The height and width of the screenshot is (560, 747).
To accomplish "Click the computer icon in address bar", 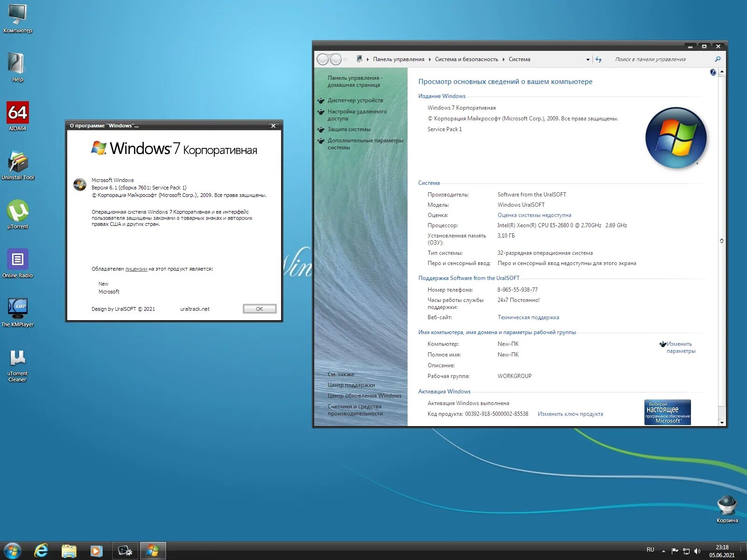I will [359, 59].
